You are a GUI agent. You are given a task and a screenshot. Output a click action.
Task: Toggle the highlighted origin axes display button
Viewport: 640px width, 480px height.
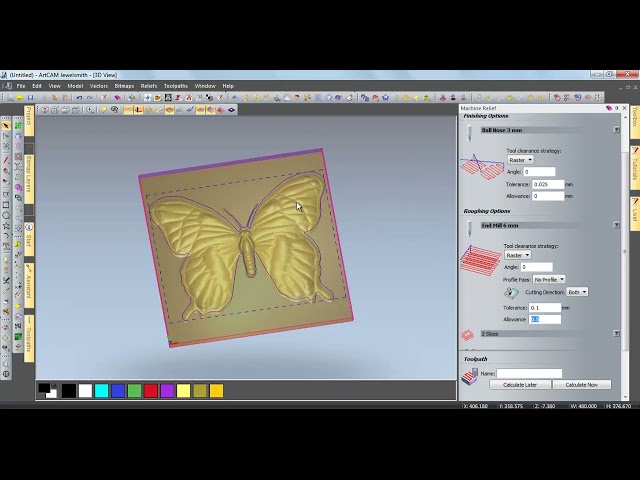click(x=138, y=109)
